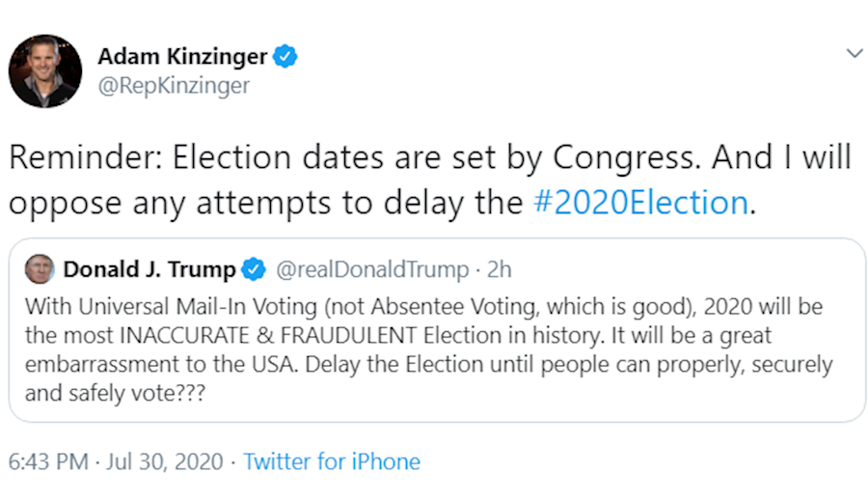This screenshot has height=502, width=868.
Task: Click verified badge beside Donald J. Trump
Action: 254,269
